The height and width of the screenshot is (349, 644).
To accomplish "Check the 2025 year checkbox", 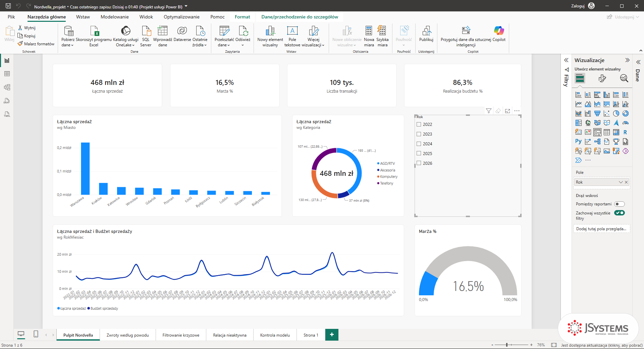I will click(x=419, y=153).
